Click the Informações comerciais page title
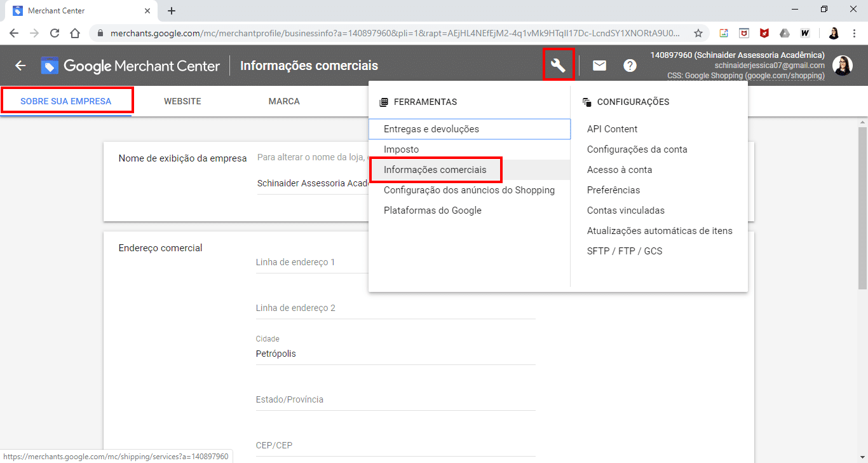This screenshot has width=868, height=463. tap(309, 66)
